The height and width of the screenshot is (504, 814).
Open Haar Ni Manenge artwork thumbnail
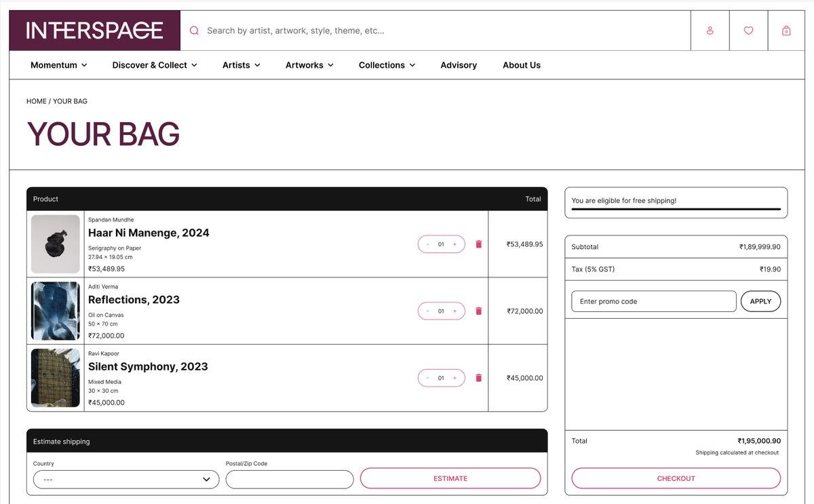56,244
